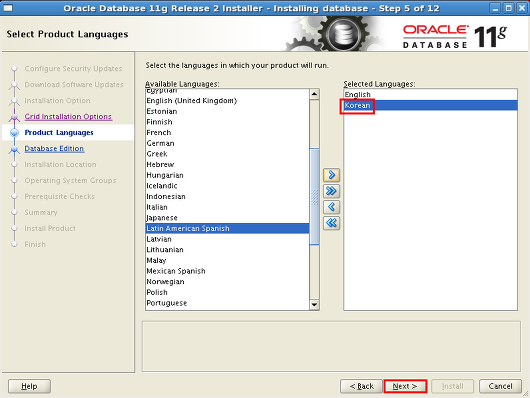This screenshot has height=398, width=530.
Task: Select Indonesian in the available list
Action: point(227,196)
